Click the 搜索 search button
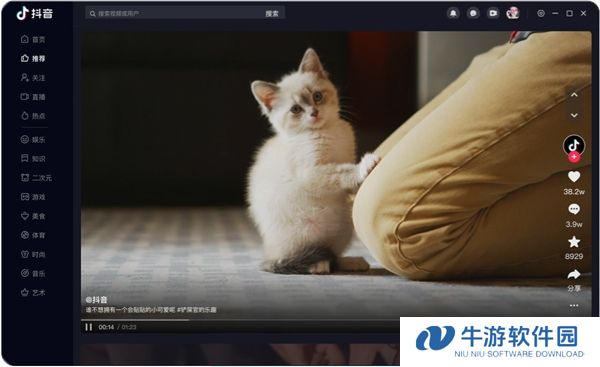Viewport: 600px width, 367px height. [272, 13]
